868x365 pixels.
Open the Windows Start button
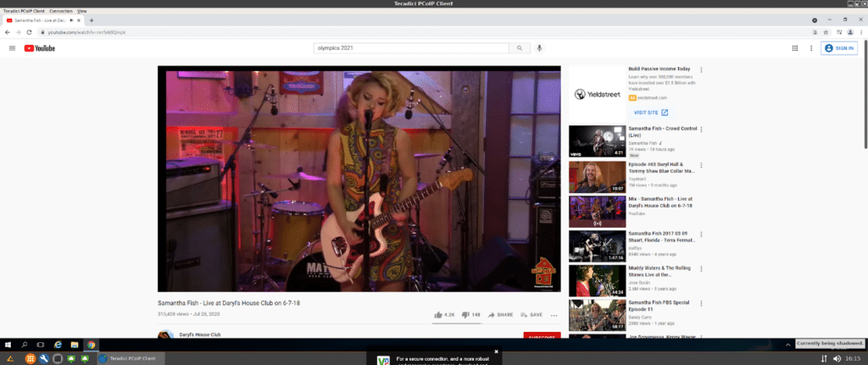(x=8, y=345)
